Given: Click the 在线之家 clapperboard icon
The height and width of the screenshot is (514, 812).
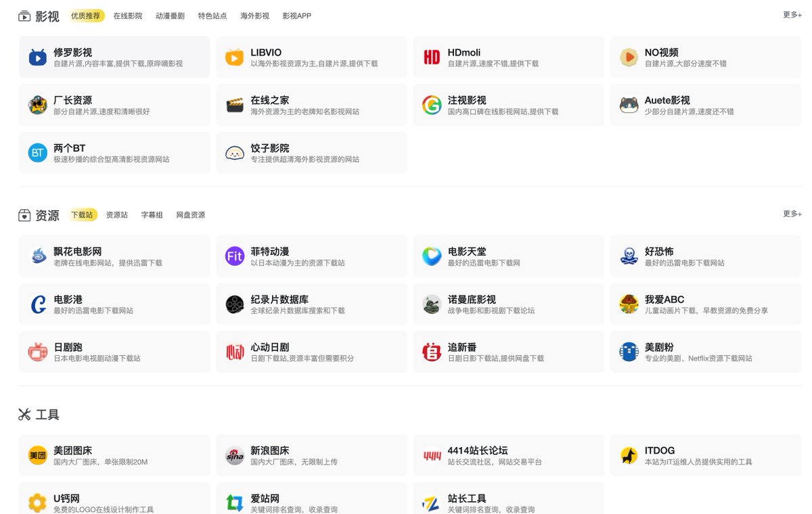Looking at the screenshot, I should pos(234,105).
